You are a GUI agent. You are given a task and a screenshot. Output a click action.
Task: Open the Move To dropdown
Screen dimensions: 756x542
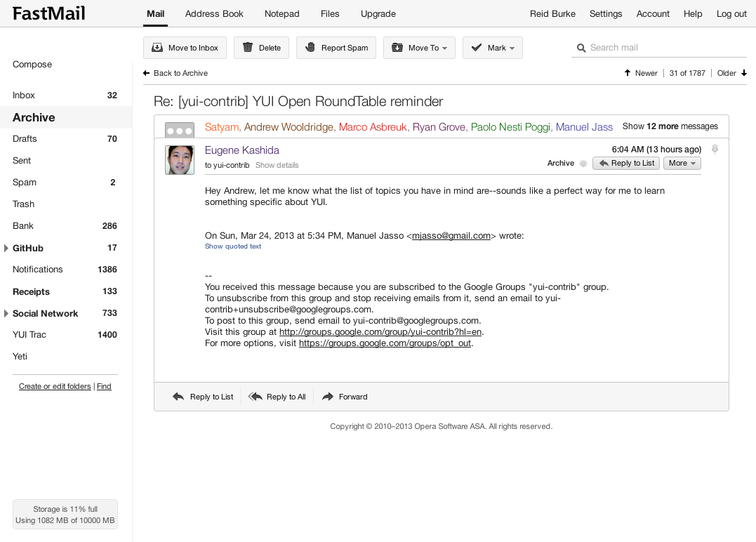[x=419, y=47]
